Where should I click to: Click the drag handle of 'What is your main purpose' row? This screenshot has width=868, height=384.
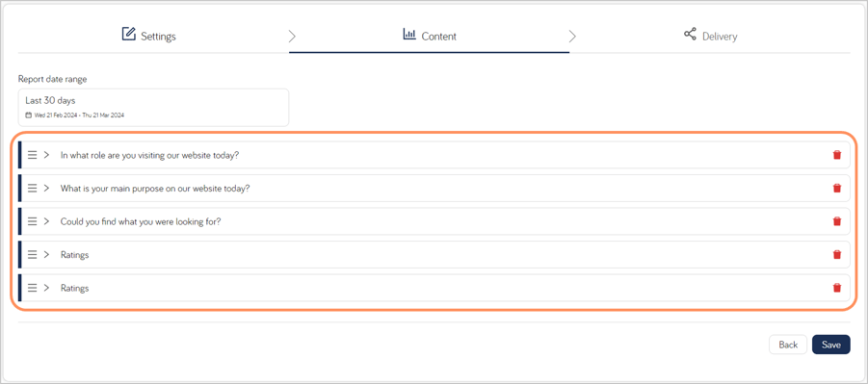coord(33,188)
